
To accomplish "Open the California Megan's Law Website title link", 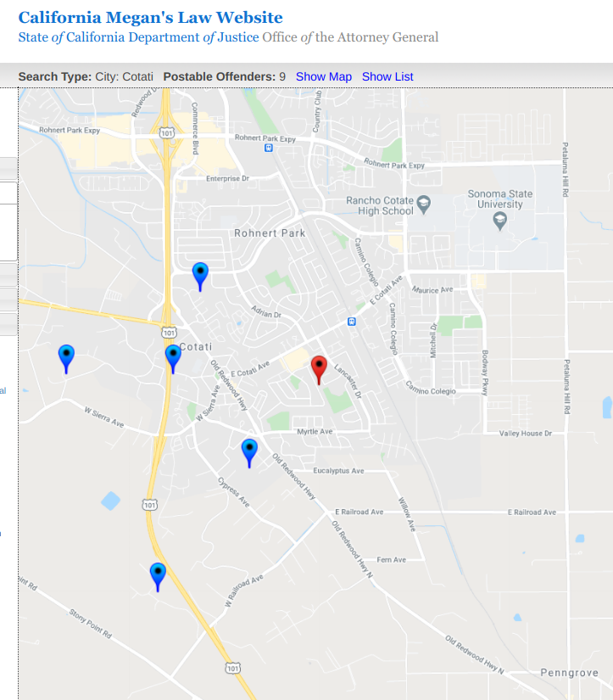I will [x=151, y=18].
